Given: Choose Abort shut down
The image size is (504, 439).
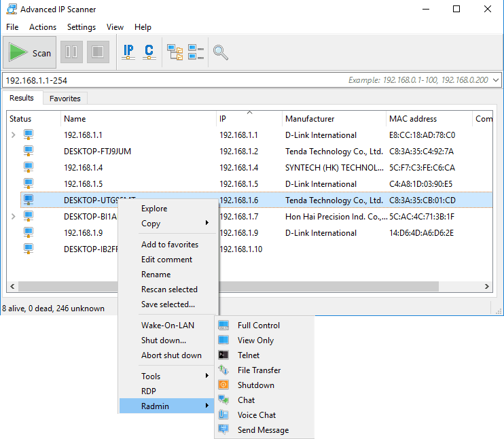Looking at the screenshot, I should (x=167, y=355).
